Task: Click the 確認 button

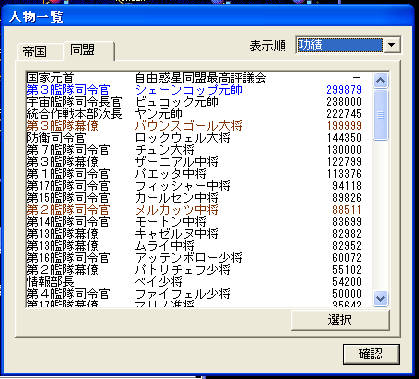Action: (x=371, y=354)
